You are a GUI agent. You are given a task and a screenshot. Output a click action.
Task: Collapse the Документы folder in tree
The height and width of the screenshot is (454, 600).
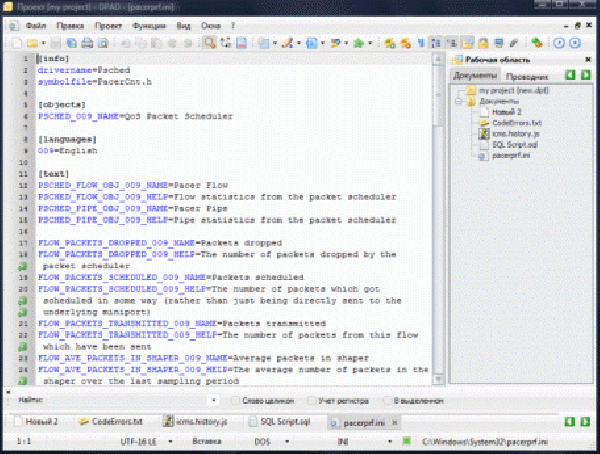[x=458, y=100]
